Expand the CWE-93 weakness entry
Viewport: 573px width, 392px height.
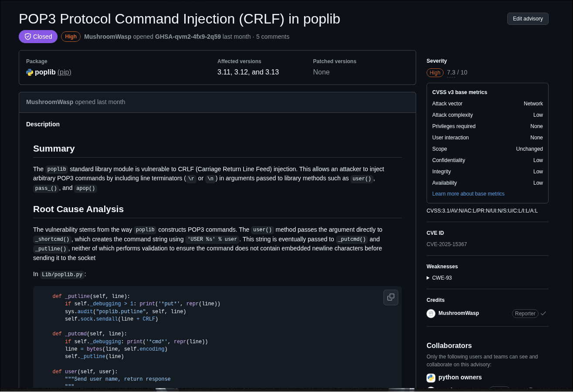point(441,277)
